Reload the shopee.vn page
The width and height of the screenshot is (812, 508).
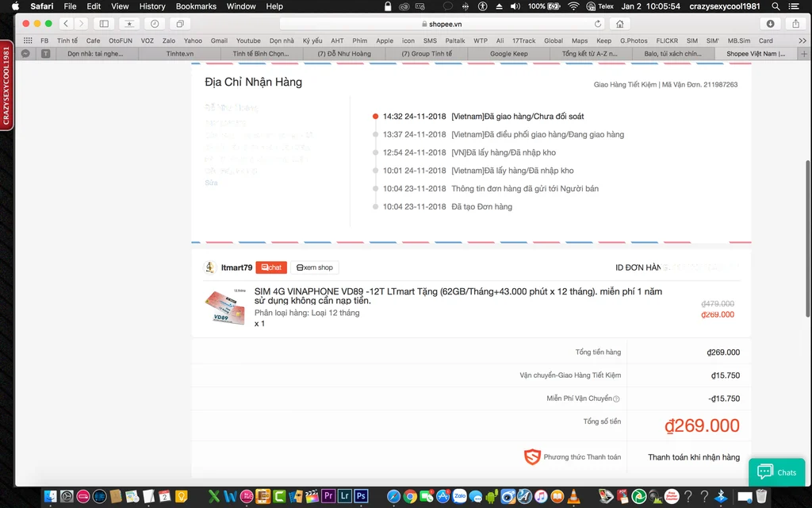[x=598, y=24]
